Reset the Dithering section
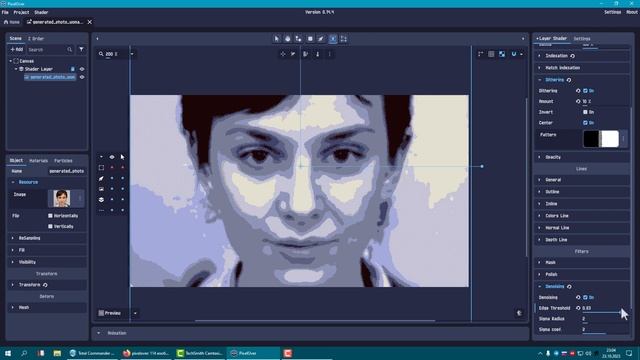The width and height of the screenshot is (640, 360). [x=569, y=80]
